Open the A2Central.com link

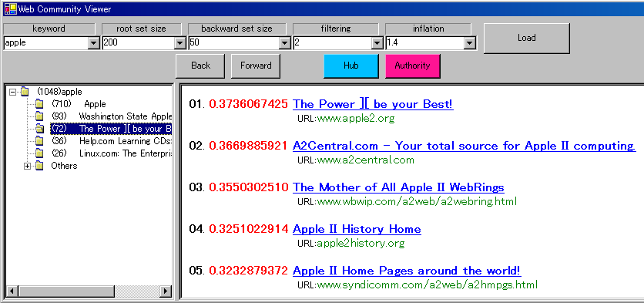click(x=464, y=146)
